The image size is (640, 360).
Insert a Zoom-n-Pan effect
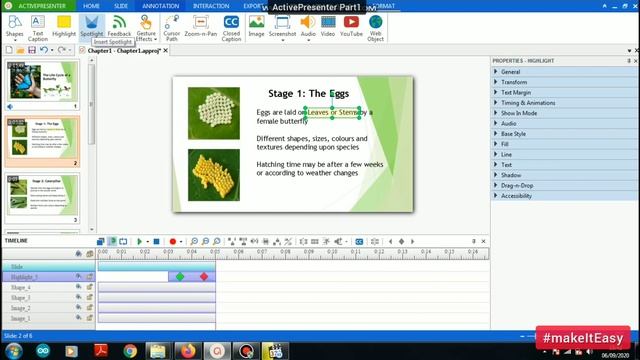(200, 27)
